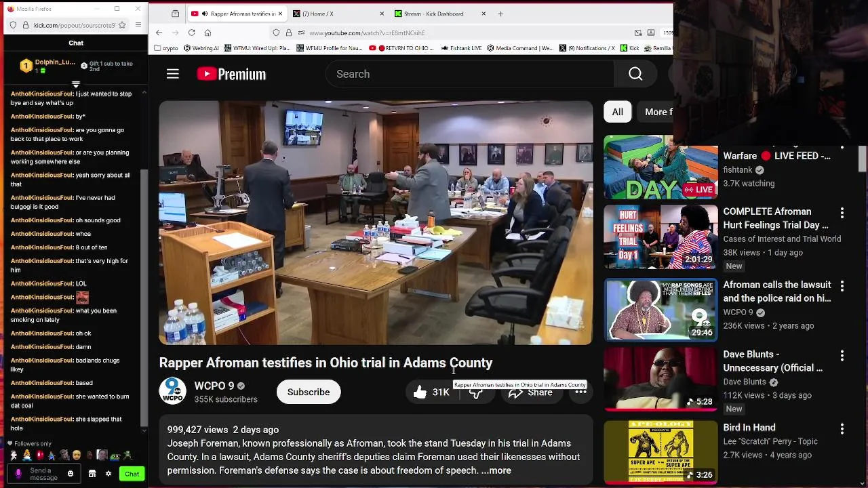Viewport: 868px width, 488px height.
Task: Open Firefox View tab list icon
Action: click(x=176, y=14)
